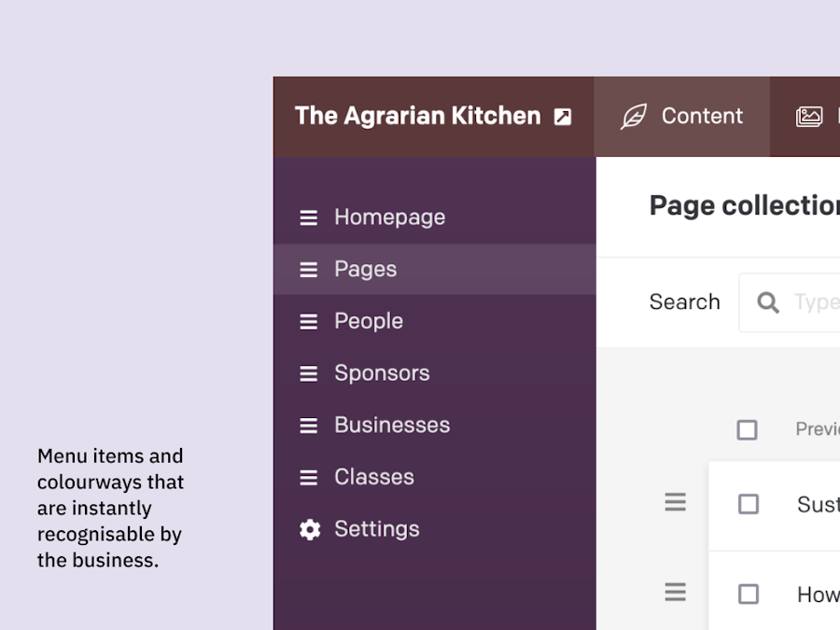Grab the reorder handle beside the Sust row

click(675, 502)
